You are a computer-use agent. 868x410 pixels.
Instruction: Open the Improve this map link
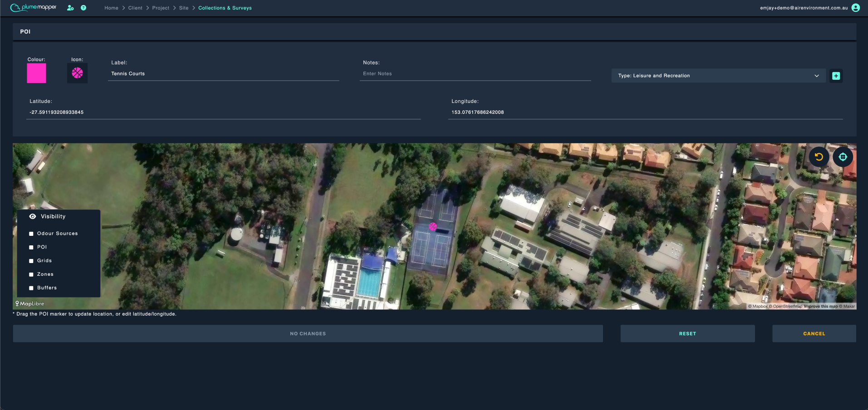[x=821, y=307]
